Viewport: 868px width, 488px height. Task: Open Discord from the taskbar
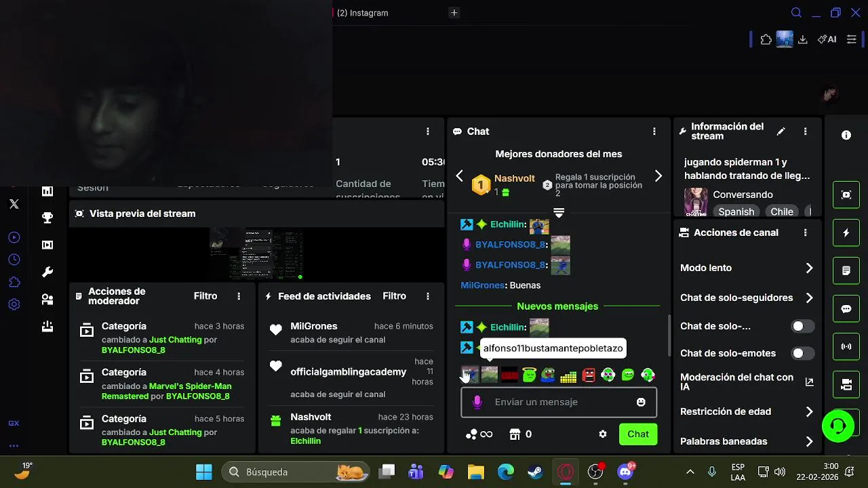(x=625, y=472)
